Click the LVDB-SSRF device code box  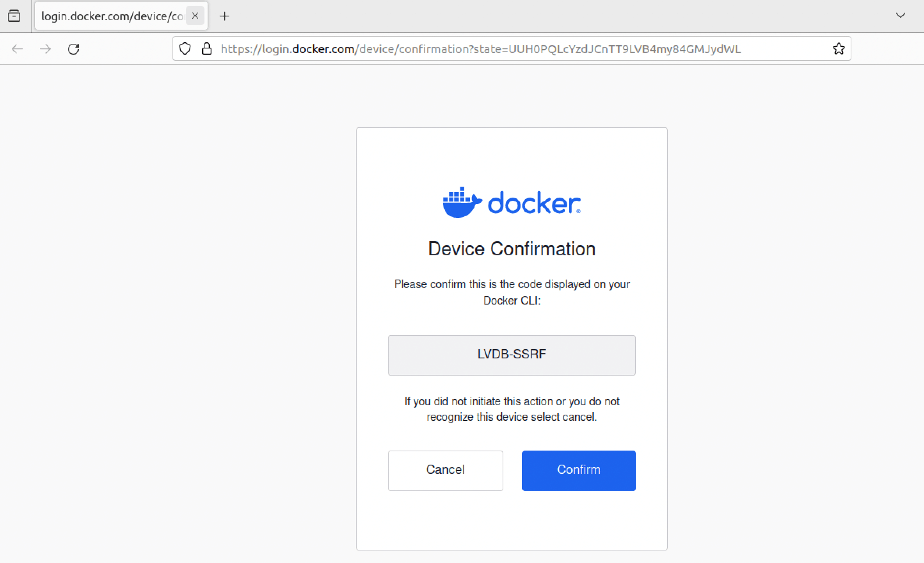(512, 355)
